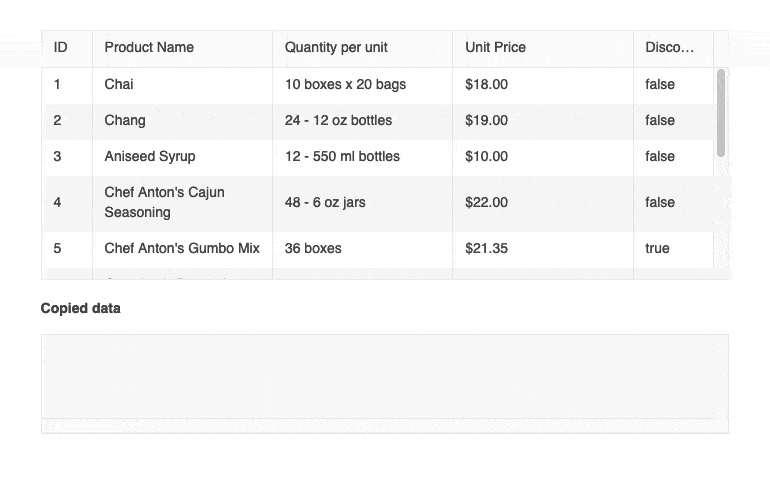Select the Chai product name cell
The image size is (770, 494).
pyautogui.click(x=119, y=84)
